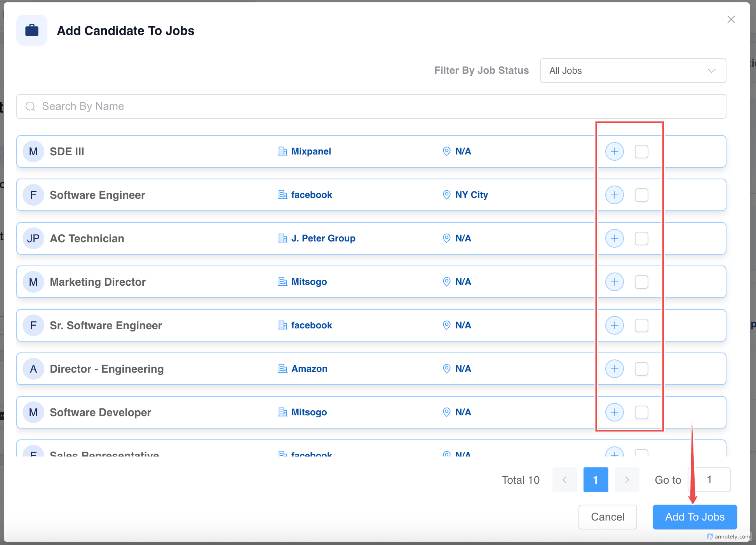Click the AC Technician job title

[87, 238]
